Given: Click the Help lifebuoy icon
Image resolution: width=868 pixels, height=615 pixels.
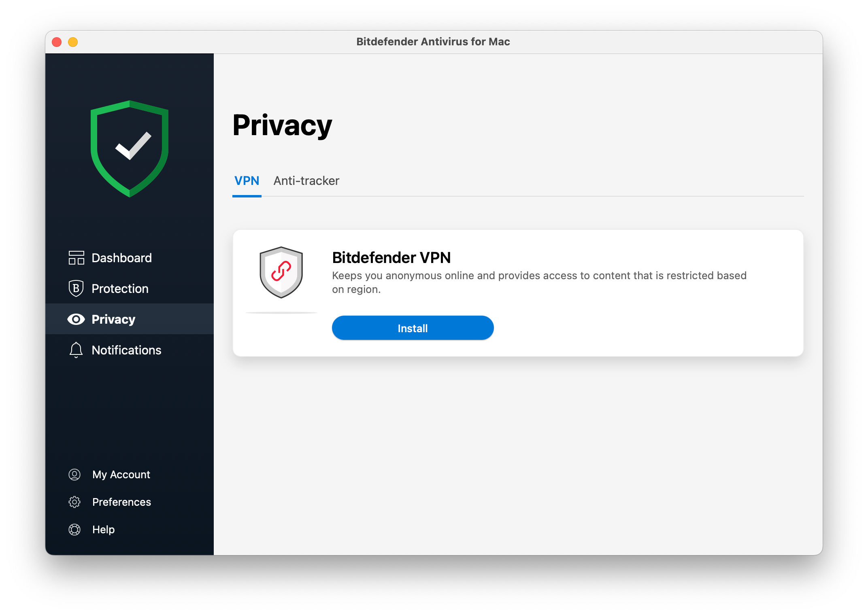Looking at the screenshot, I should [x=74, y=530].
